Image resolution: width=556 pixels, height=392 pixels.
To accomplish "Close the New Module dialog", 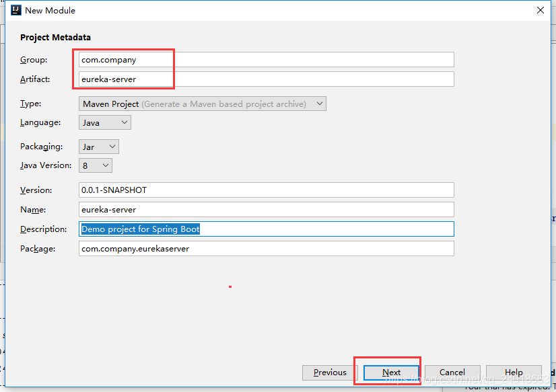I will [540, 10].
